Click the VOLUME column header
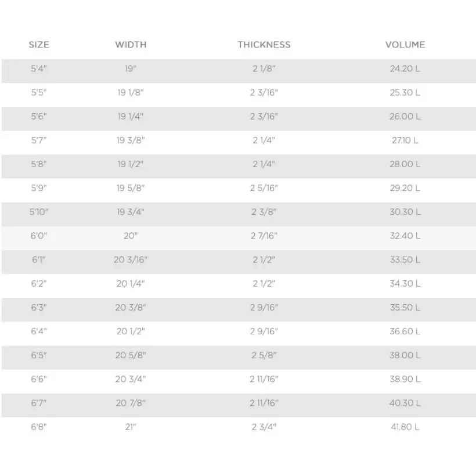476x476 pixels. [405, 45]
